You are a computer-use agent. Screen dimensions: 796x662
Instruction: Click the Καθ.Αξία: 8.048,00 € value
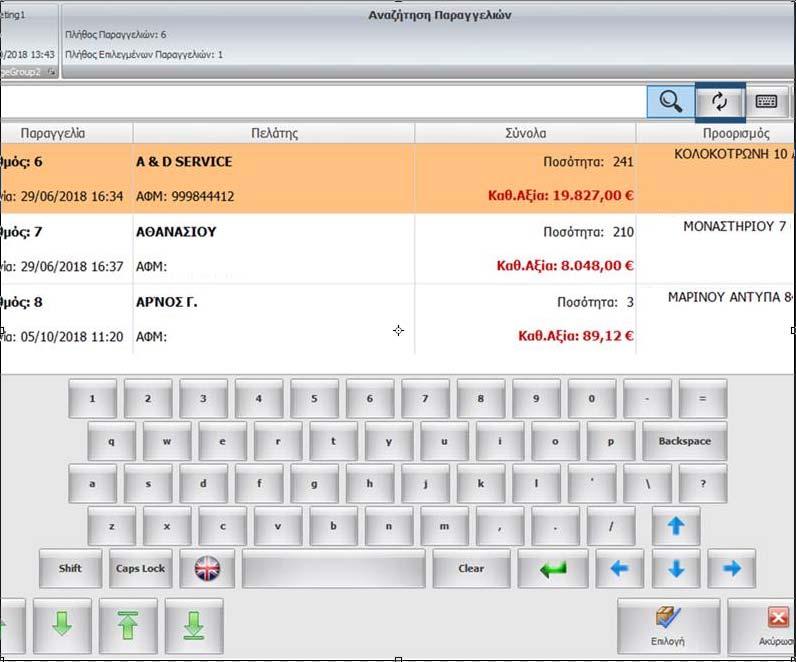click(x=565, y=266)
